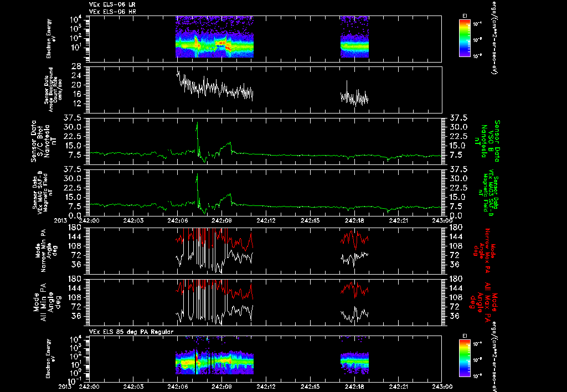Click the top spectrogram color scale bar
The width and height of the screenshot is (567, 392).
click(x=465, y=38)
